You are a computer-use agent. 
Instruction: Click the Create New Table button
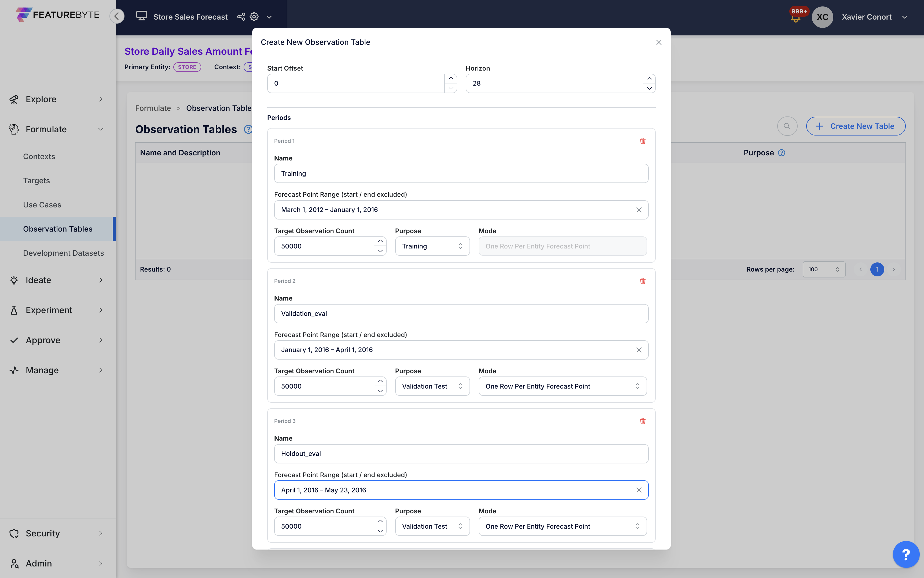[x=856, y=126]
